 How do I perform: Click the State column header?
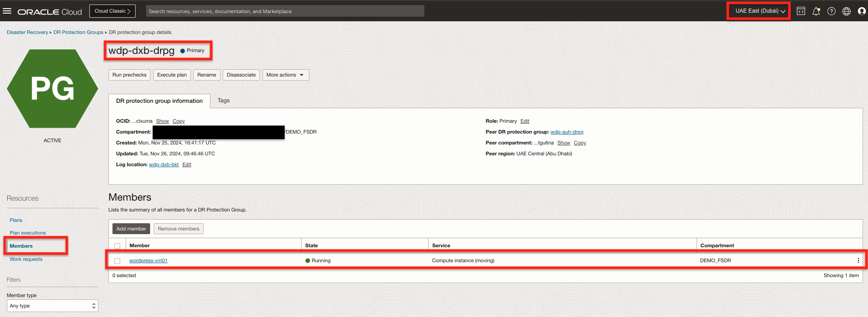click(312, 245)
